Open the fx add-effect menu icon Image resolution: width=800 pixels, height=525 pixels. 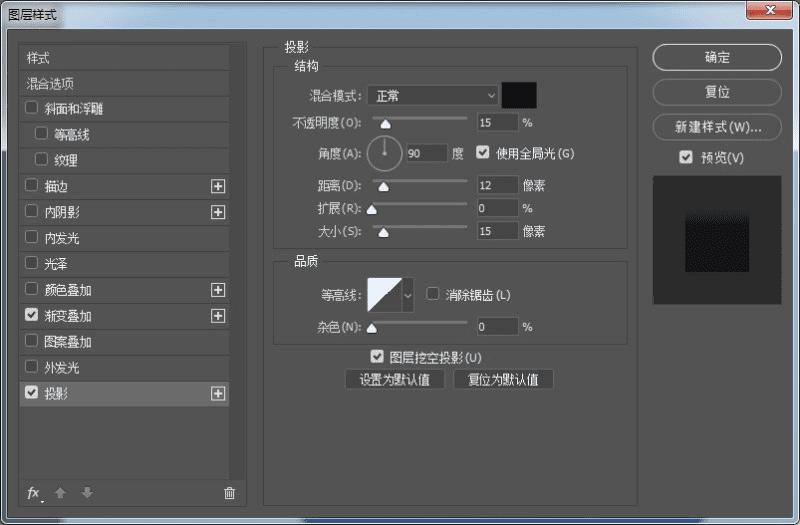point(34,493)
